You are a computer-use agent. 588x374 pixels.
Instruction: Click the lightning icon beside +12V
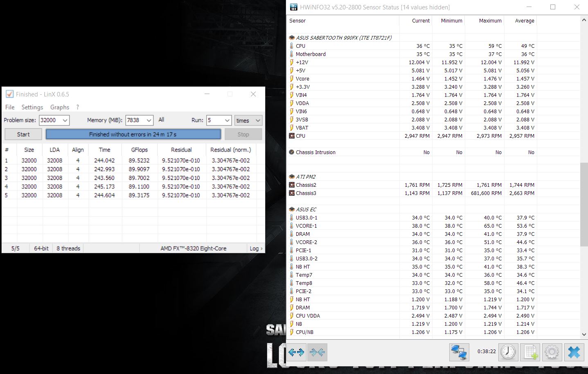pyautogui.click(x=292, y=62)
